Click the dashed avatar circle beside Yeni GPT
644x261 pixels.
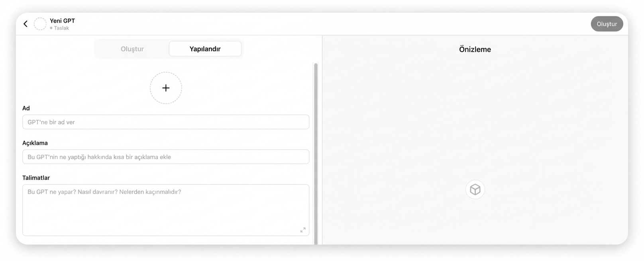pos(40,24)
